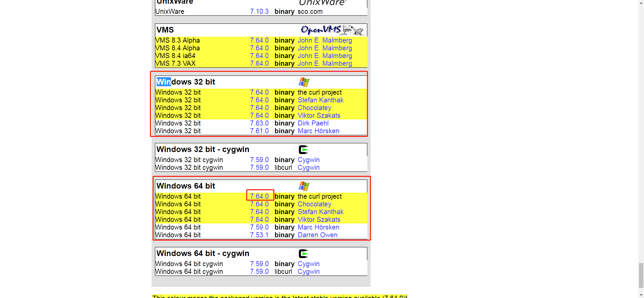Open the 7.64.0 link for Windows 64 bit curl project
This screenshot has height=298, width=644.
pos(259,196)
